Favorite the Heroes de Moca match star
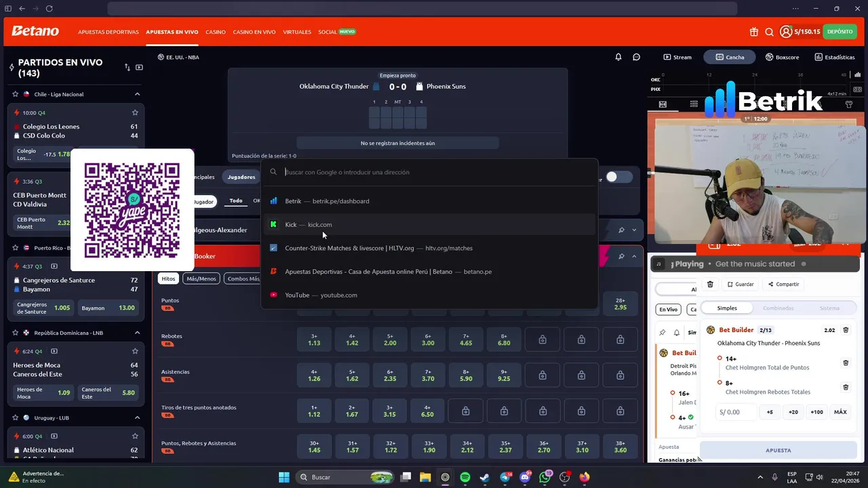The image size is (868, 488). pyautogui.click(x=135, y=351)
